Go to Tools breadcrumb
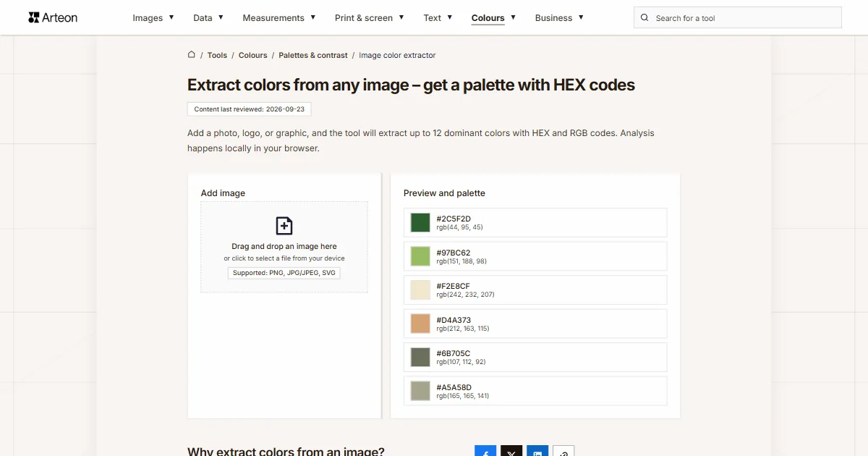The width and height of the screenshot is (868, 456). (217, 55)
